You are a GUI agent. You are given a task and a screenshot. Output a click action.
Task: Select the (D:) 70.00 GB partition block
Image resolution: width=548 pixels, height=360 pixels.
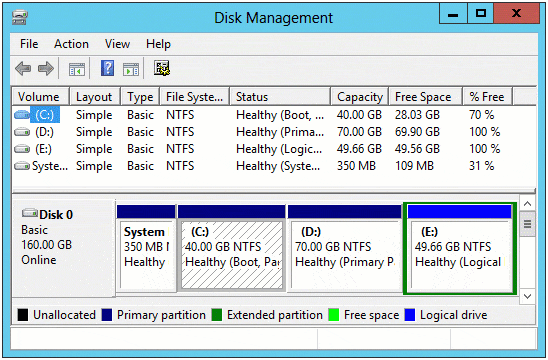345,249
